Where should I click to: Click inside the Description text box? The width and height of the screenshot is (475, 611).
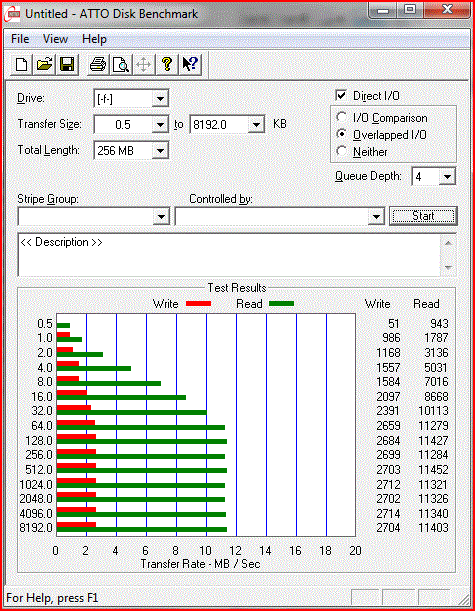[x=229, y=255]
